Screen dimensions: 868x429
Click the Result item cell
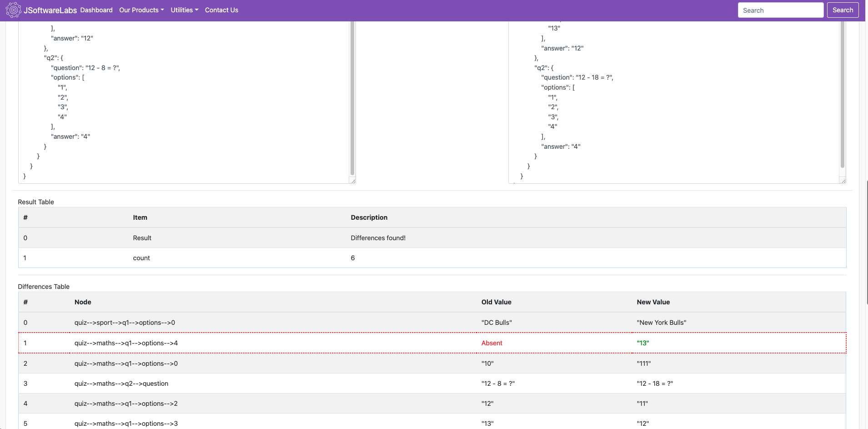point(142,238)
